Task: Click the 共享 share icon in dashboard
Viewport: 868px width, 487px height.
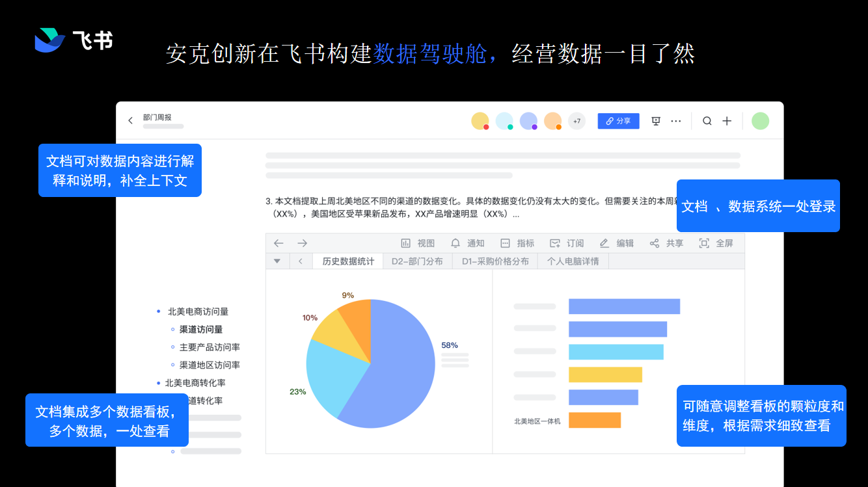Action: [654, 243]
